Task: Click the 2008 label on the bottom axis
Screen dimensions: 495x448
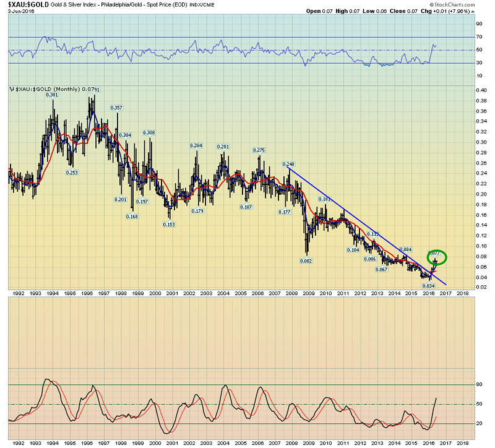Action: (x=291, y=443)
